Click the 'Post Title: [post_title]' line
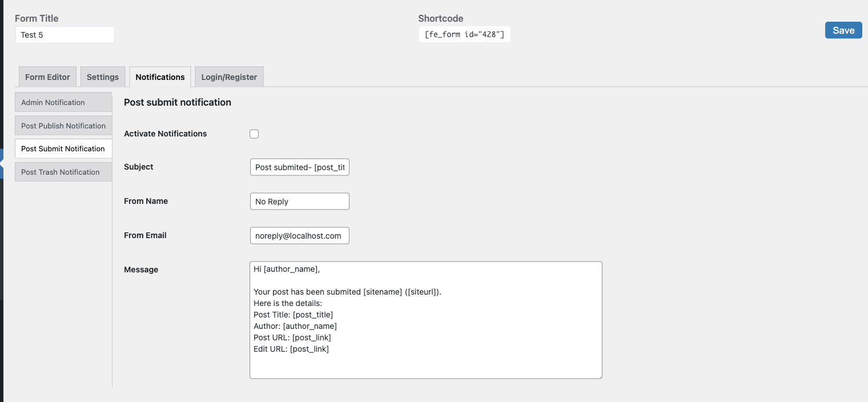This screenshot has height=402, width=868. pyautogui.click(x=293, y=315)
